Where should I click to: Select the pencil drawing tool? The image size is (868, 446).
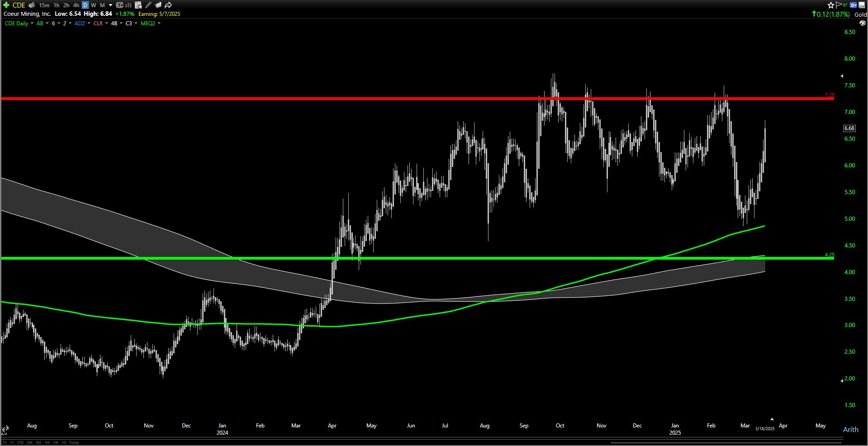pos(148,5)
